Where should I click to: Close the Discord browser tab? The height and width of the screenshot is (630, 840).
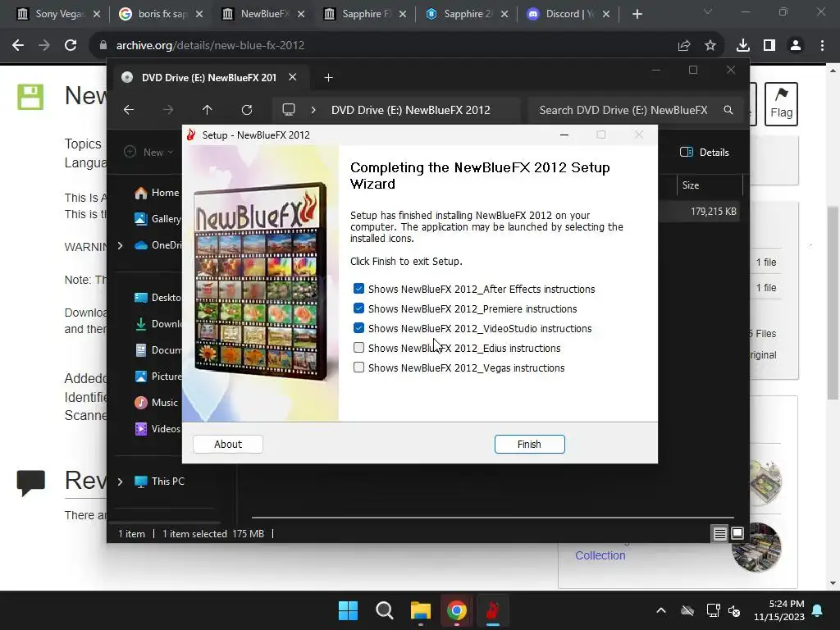pyautogui.click(x=606, y=14)
